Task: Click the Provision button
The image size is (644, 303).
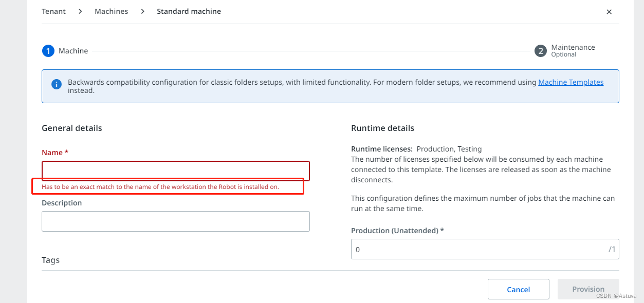Action: pyautogui.click(x=588, y=289)
